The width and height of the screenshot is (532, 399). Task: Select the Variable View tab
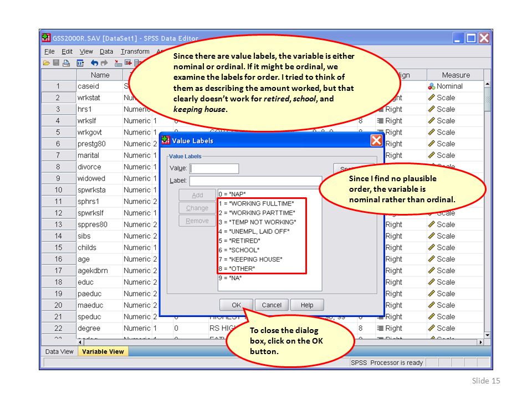(x=103, y=351)
